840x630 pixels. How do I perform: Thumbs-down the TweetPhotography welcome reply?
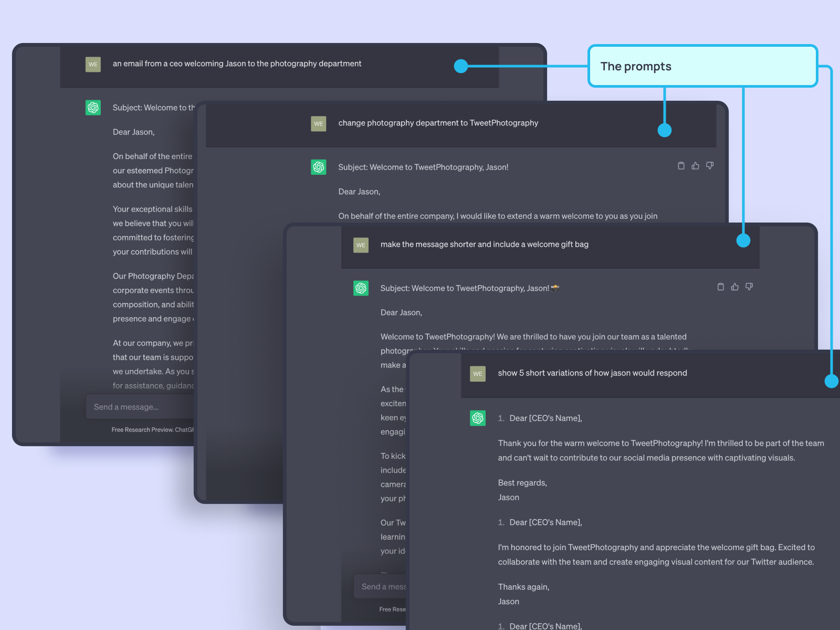point(710,165)
